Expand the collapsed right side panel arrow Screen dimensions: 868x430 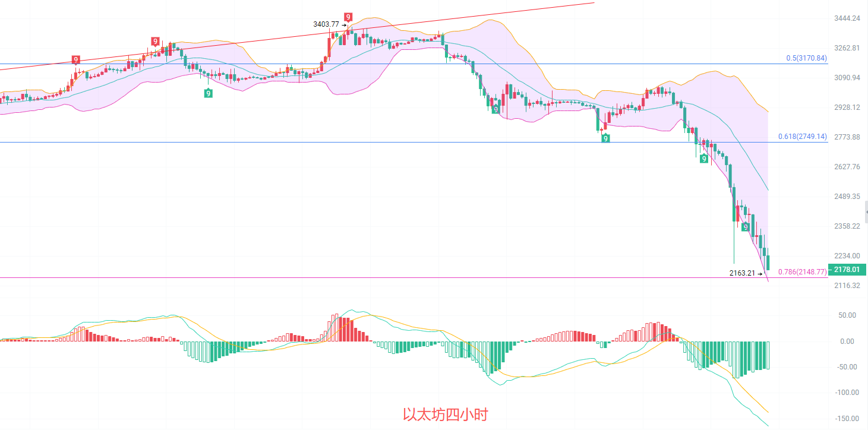866,211
